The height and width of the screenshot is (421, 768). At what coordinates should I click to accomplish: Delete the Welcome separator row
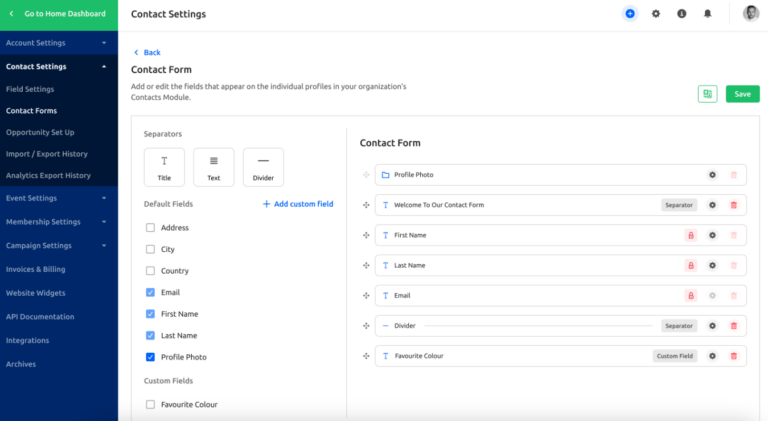click(734, 205)
